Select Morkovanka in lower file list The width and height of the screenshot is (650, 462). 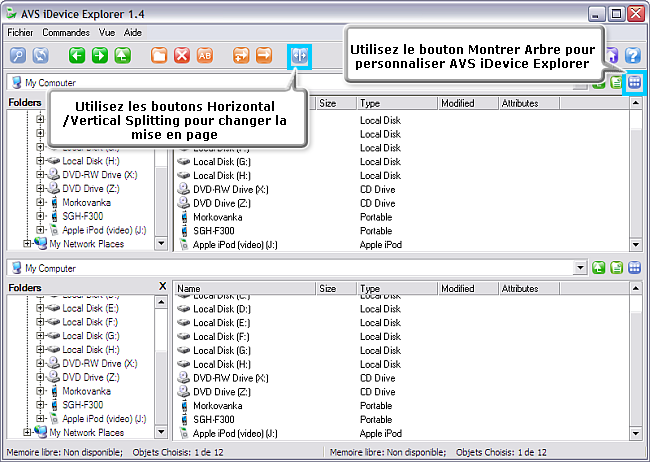(x=218, y=406)
